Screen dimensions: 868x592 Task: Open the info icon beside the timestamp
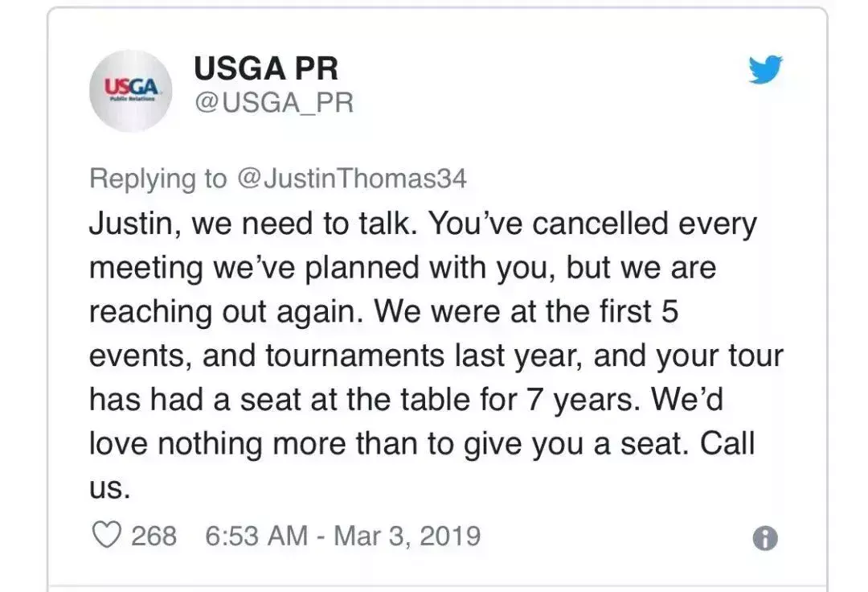click(765, 538)
